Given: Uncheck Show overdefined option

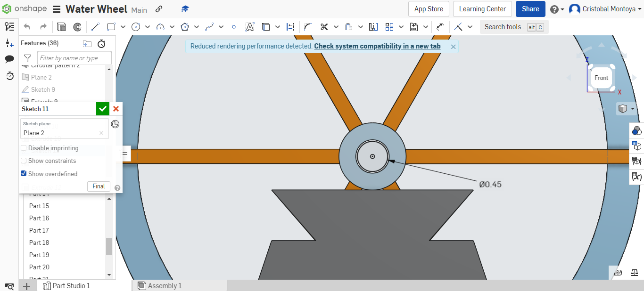Looking at the screenshot, I should click(x=24, y=174).
